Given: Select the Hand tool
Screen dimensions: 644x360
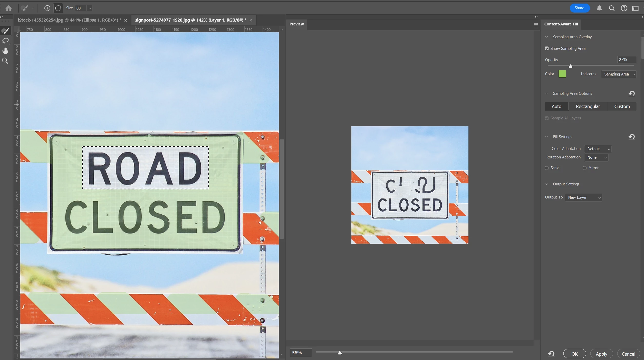Looking at the screenshot, I should [x=5, y=51].
